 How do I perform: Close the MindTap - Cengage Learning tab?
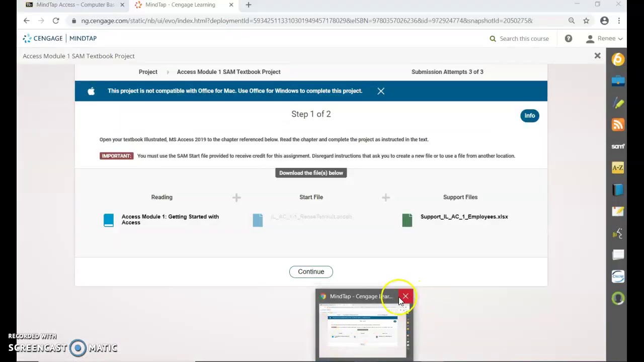[x=231, y=5]
